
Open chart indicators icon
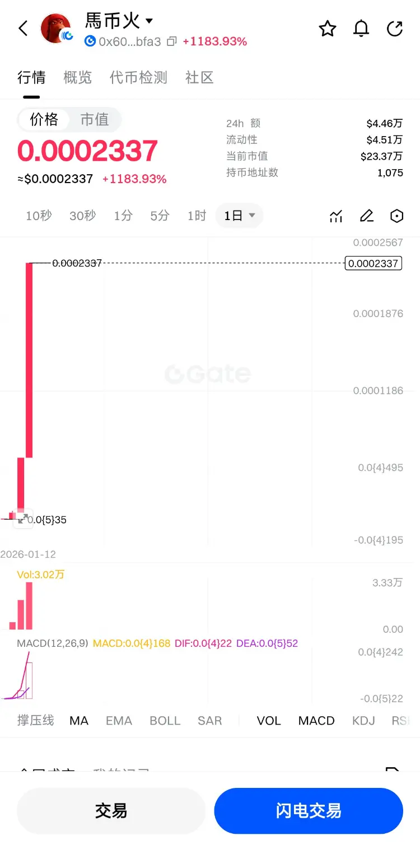336,216
